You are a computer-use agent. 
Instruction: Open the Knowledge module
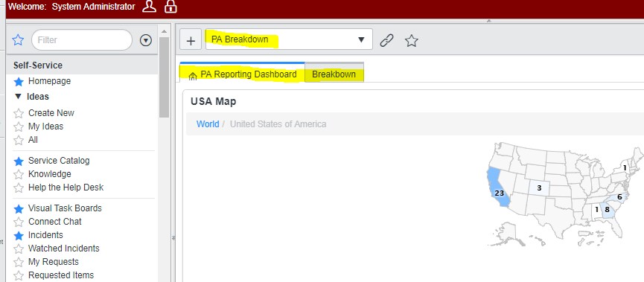[x=50, y=174]
